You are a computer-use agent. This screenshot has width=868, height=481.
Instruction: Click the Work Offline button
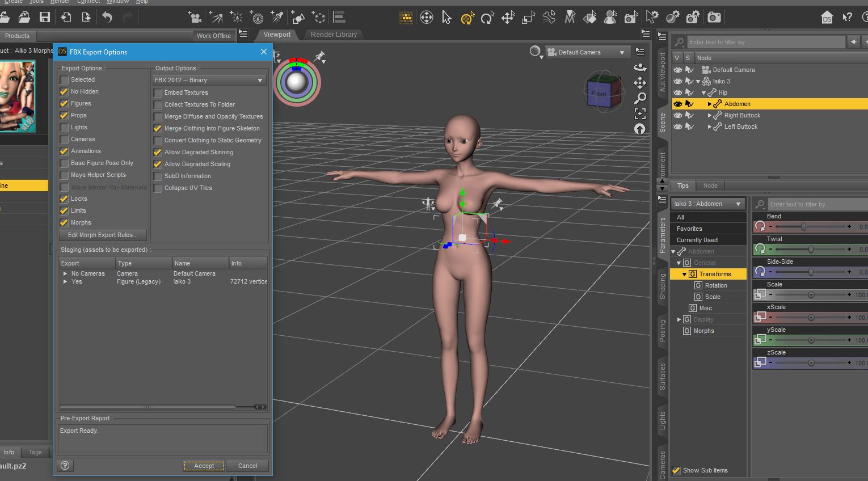coord(214,36)
